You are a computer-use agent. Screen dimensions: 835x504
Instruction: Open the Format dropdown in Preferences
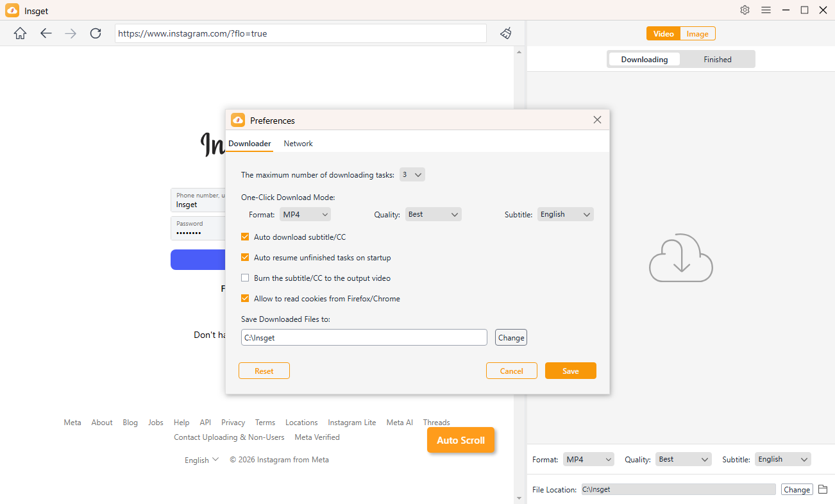pyautogui.click(x=305, y=215)
